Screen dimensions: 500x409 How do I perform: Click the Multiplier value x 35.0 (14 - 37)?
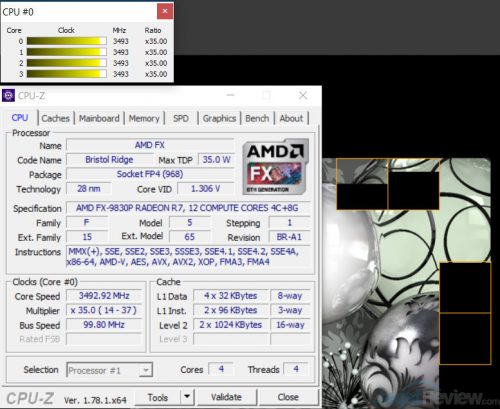tap(104, 310)
